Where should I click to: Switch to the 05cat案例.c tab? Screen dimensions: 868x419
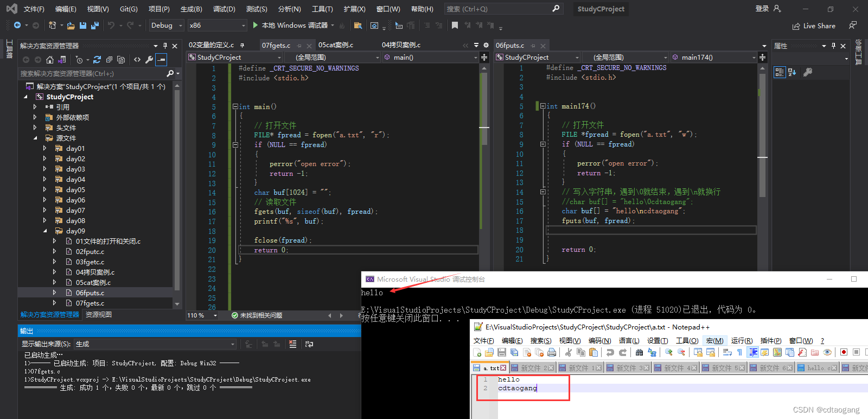pos(336,45)
